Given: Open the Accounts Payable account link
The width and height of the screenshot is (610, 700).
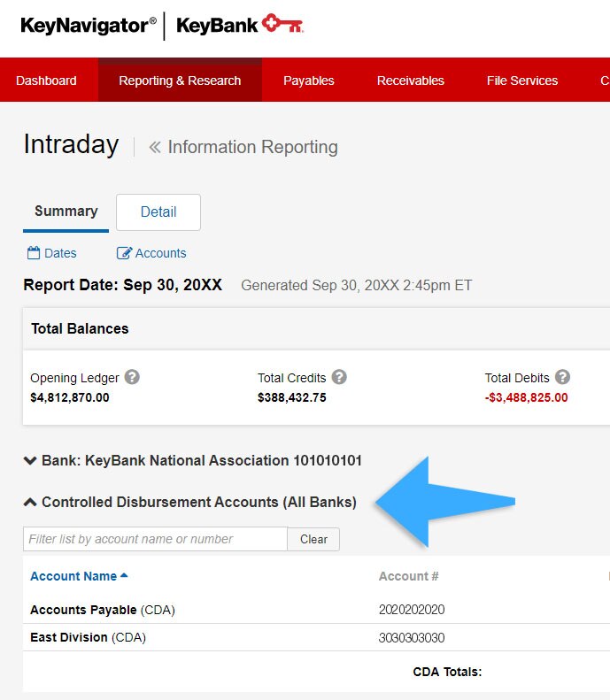Looking at the screenshot, I should 83,610.
